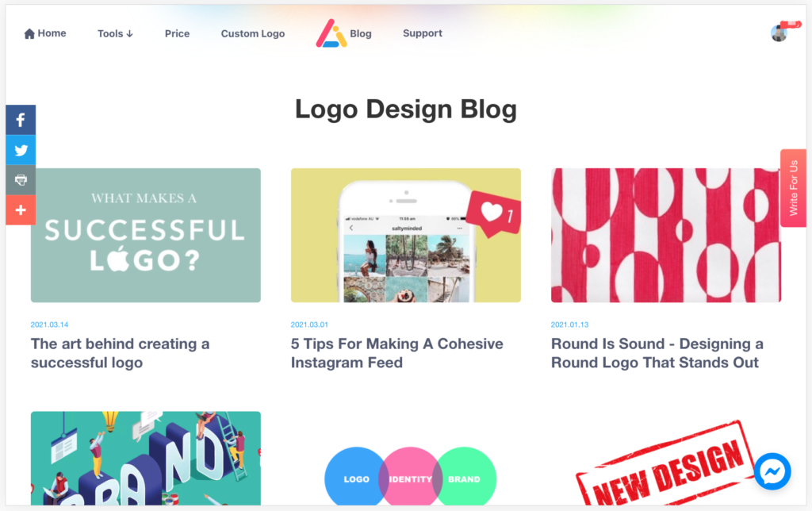Share page via Twitter bird icon
This screenshot has width=812, height=511.
coord(21,150)
